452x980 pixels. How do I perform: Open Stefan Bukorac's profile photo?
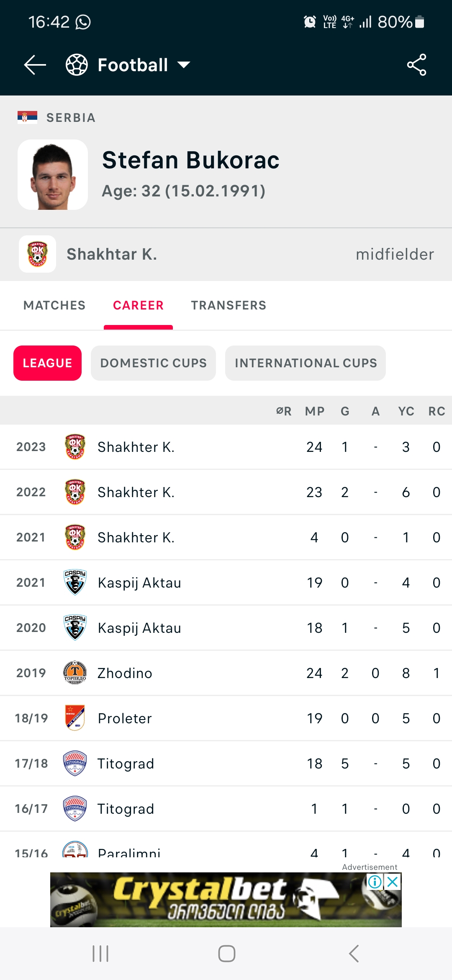[53, 175]
